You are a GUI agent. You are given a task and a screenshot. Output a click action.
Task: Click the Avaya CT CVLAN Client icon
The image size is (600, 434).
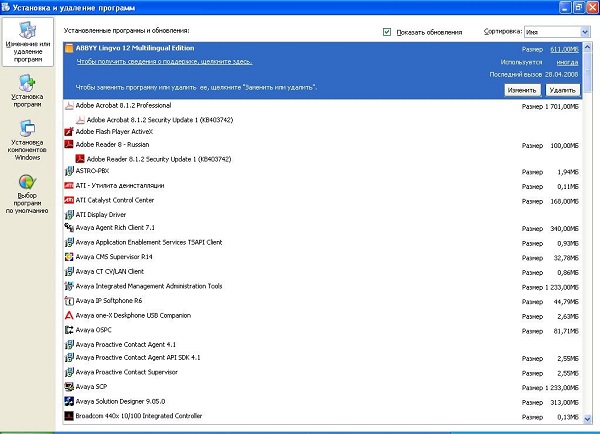click(69, 272)
